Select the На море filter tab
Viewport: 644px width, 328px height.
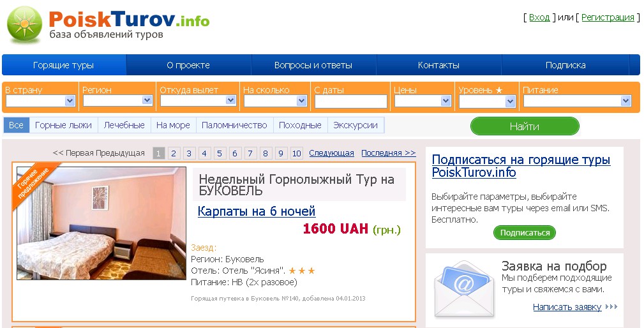[x=174, y=125]
